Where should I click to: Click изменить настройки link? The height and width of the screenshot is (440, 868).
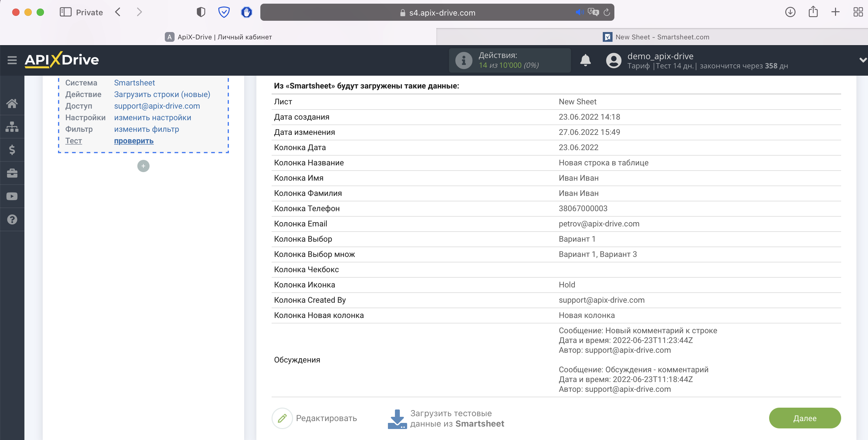152,117
